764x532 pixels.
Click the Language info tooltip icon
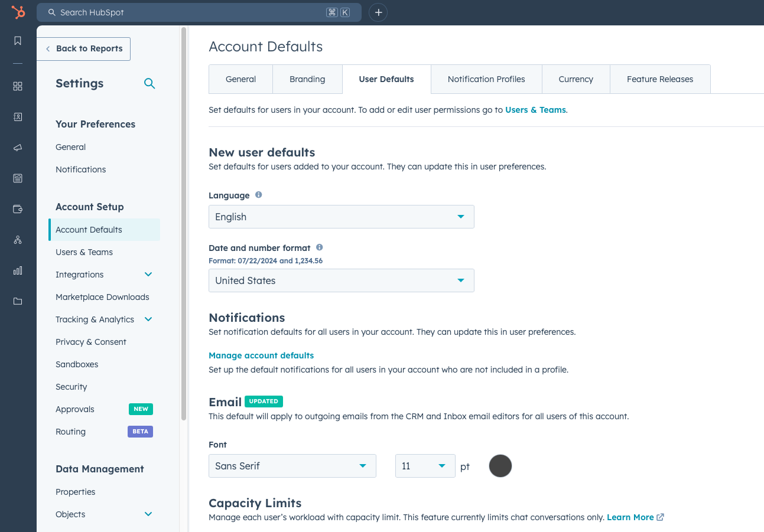point(258,195)
